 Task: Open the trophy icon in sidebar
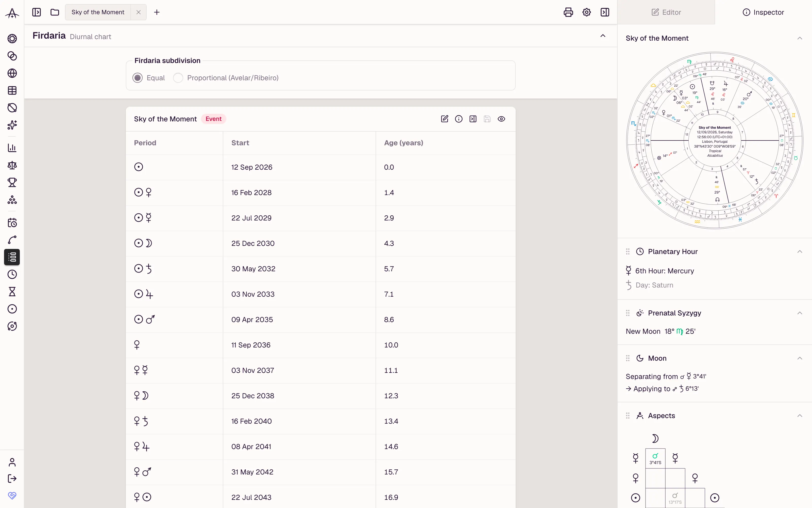[x=12, y=182]
